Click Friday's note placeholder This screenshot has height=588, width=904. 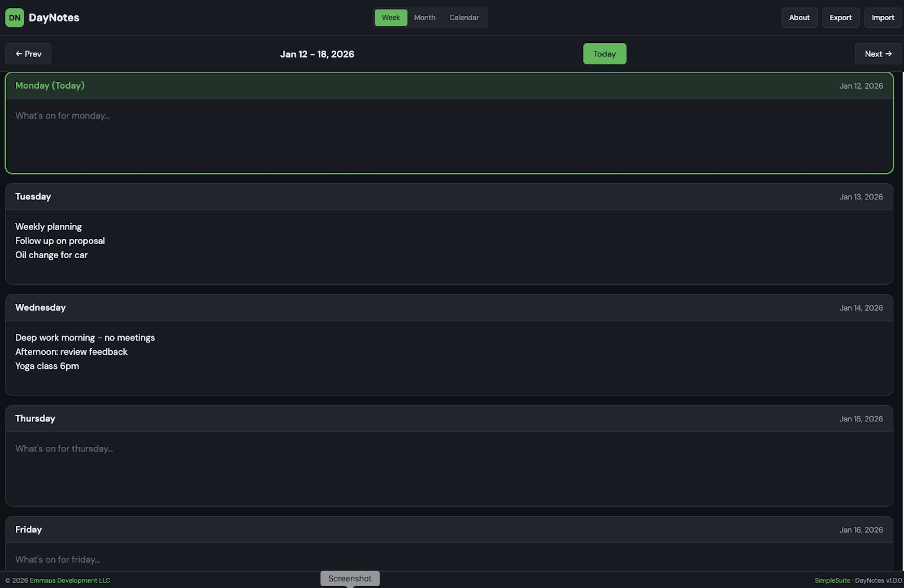[226, 559]
